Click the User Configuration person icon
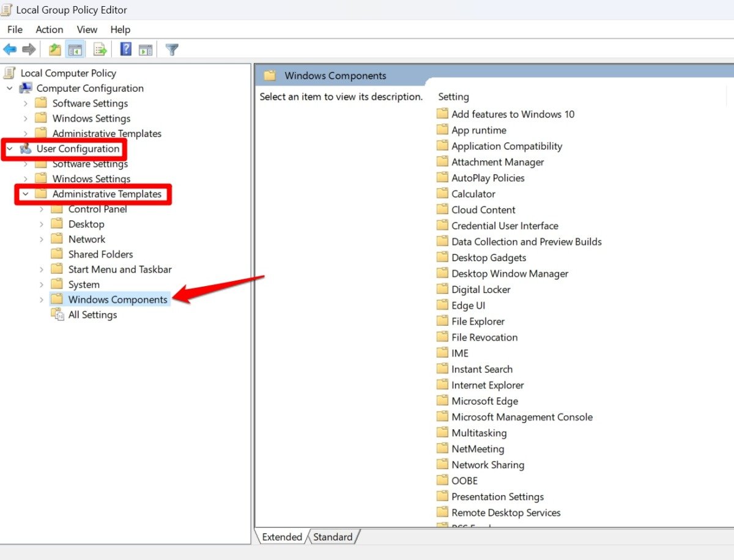 click(x=26, y=149)
